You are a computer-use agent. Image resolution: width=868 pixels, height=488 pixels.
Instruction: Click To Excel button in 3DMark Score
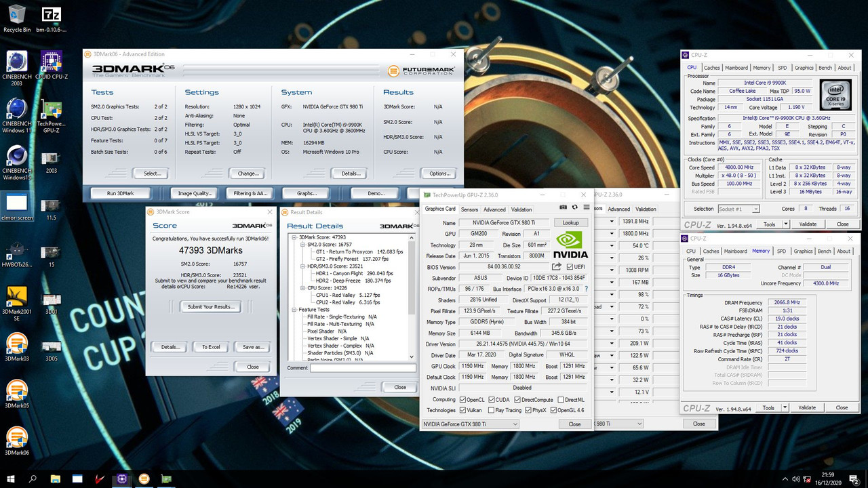click(211, 347)
